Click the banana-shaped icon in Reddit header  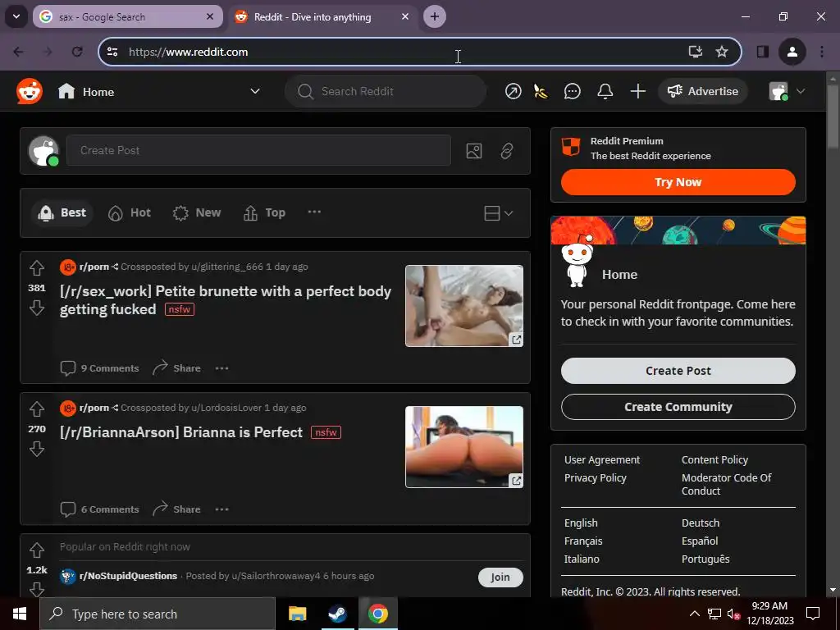(x=541, y=92)
